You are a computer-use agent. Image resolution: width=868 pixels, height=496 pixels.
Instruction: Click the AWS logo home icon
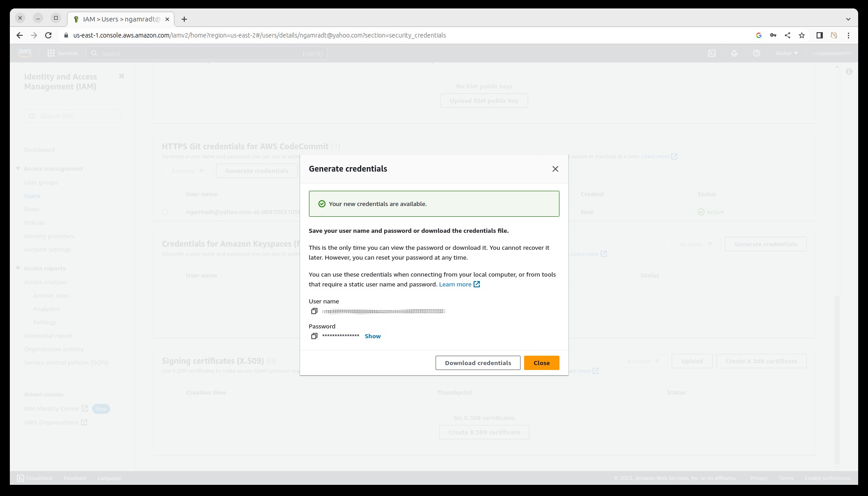25,53
